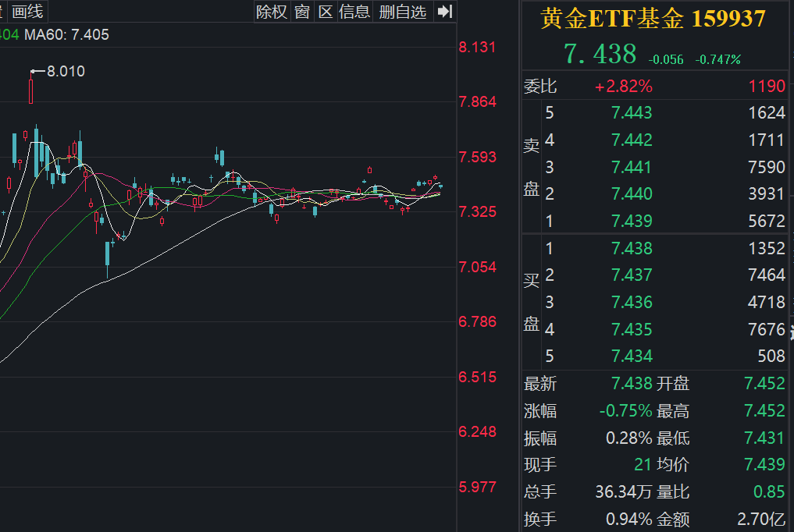Click 删自选 to remove from watchlist
794x532 pixels.
[x=402, y=11]
